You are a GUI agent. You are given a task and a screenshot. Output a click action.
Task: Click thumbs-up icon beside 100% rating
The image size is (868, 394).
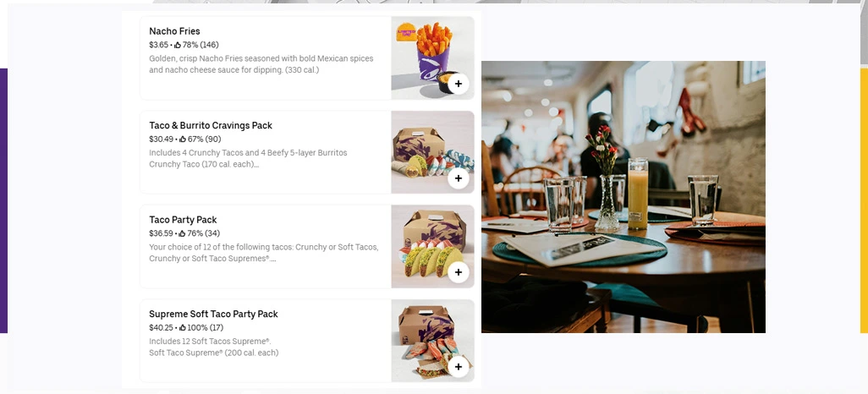click(183, 327)
